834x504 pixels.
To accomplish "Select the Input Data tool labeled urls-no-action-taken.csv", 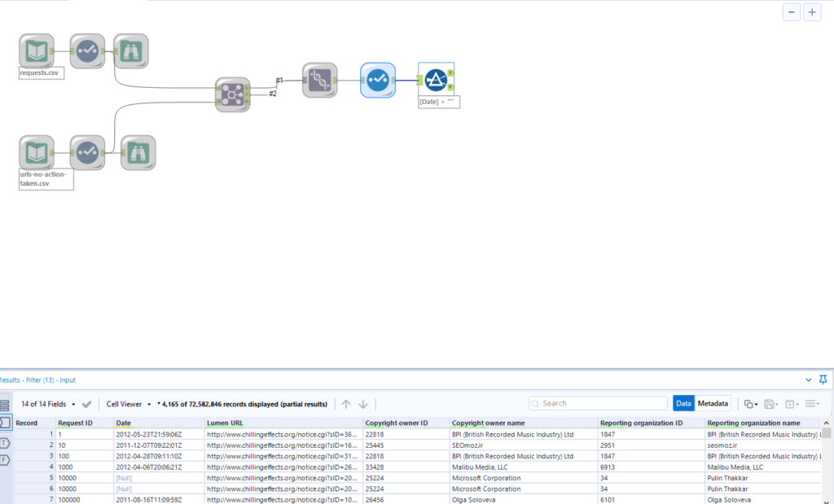I will (x=36, y=152).
